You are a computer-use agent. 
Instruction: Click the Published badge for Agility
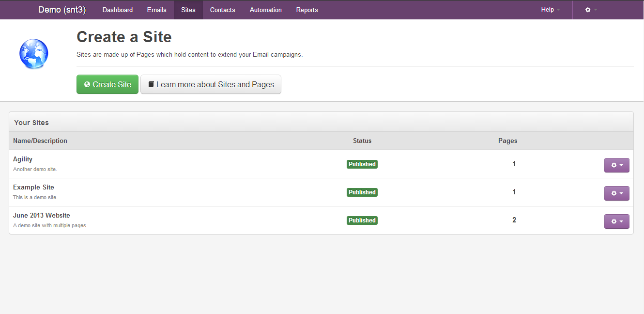[362, 164]
